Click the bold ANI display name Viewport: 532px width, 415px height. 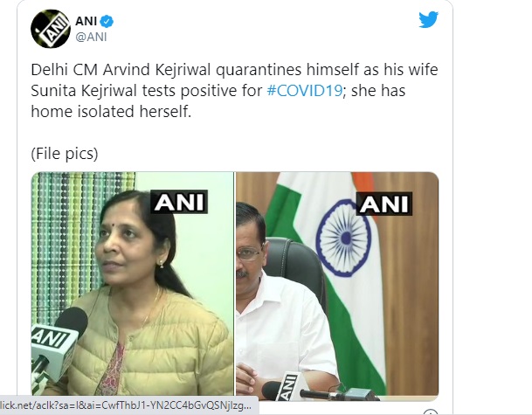(x=86, y=21)
